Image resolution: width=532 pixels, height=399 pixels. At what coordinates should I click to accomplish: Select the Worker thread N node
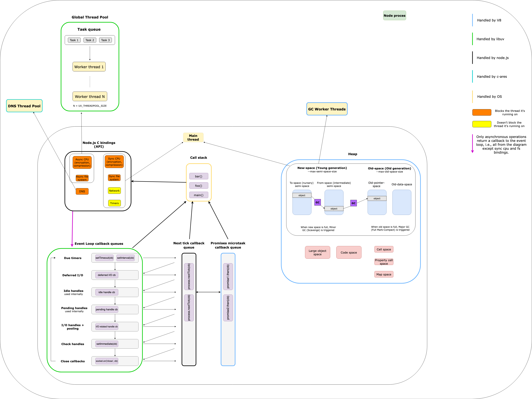(x=90, y=97)
